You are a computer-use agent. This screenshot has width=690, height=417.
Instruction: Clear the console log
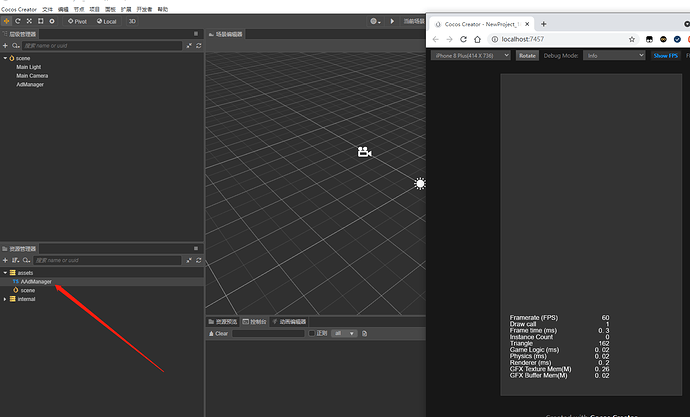218,333
